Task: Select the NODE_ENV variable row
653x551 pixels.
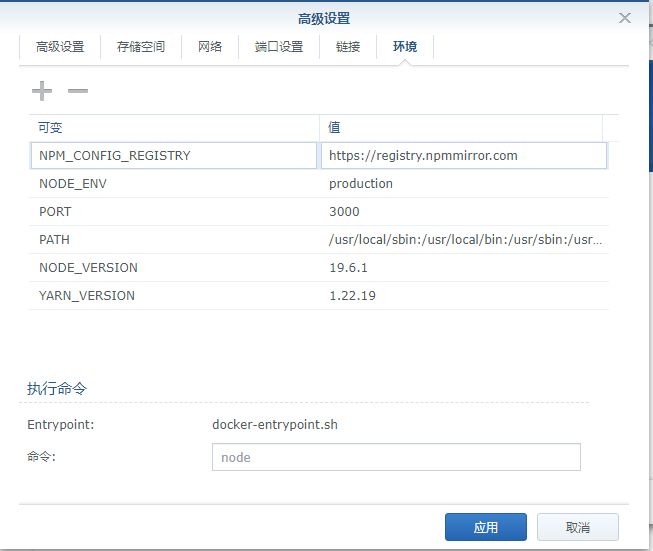Action: coord(318,184)
